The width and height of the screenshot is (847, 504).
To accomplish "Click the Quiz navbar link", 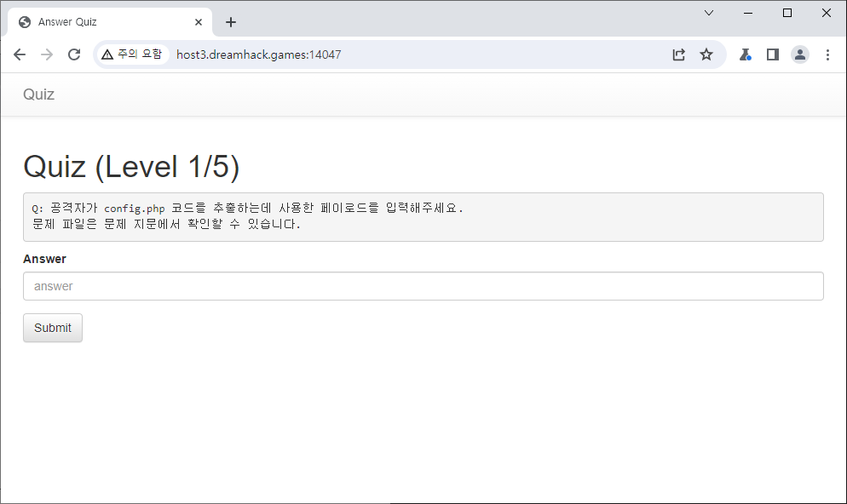I will [x=38, y=94].
